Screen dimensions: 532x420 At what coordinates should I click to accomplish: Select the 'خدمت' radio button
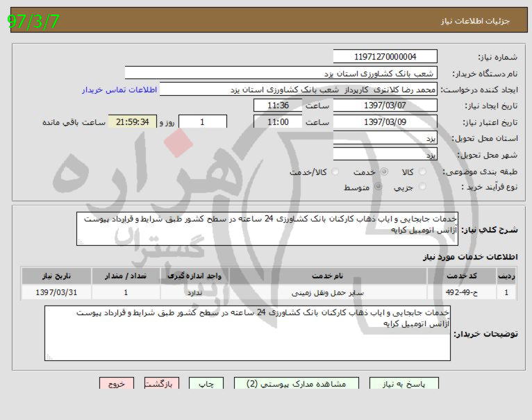(x=384, y=172)
